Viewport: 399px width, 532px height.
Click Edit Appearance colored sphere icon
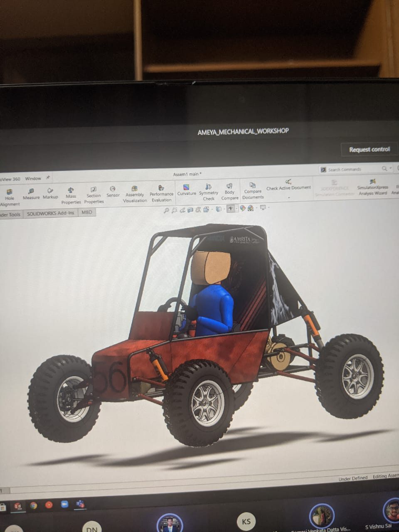click(243, 208)
